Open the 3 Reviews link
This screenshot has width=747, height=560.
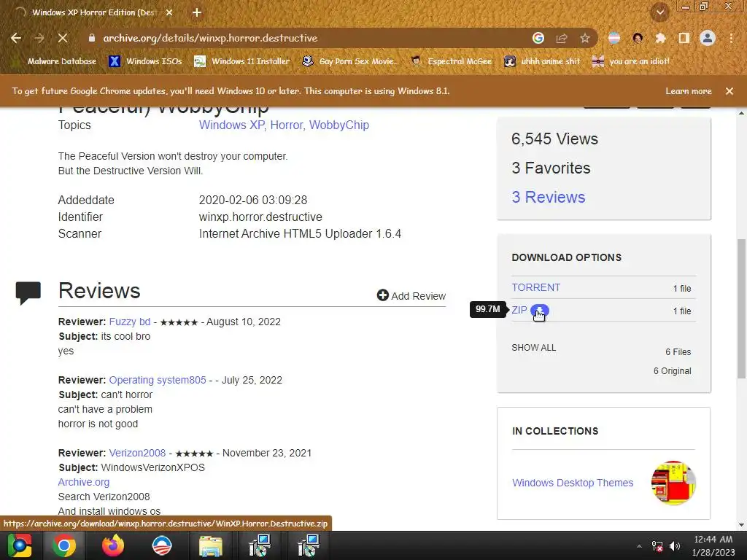[549, 197]
